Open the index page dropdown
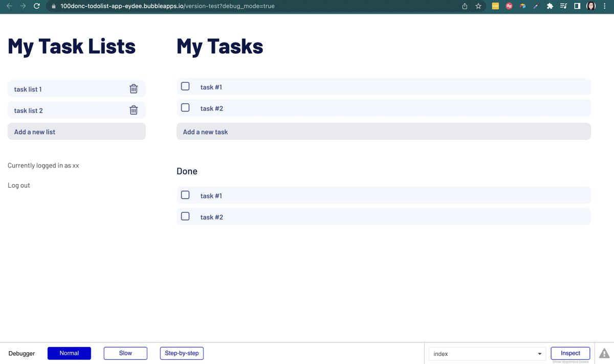Image resolution: width=614 pixels, height=364 pixels. [x=486, y=353]
